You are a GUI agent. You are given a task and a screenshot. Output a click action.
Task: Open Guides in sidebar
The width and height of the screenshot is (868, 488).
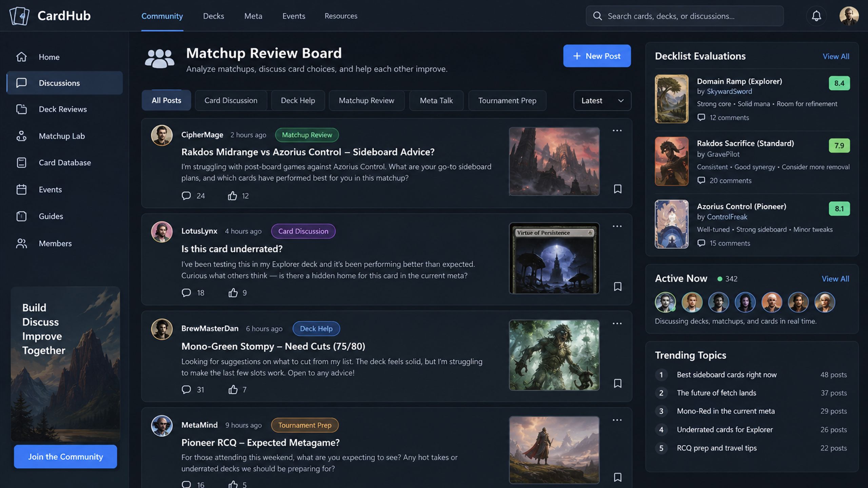click(64, 216)
